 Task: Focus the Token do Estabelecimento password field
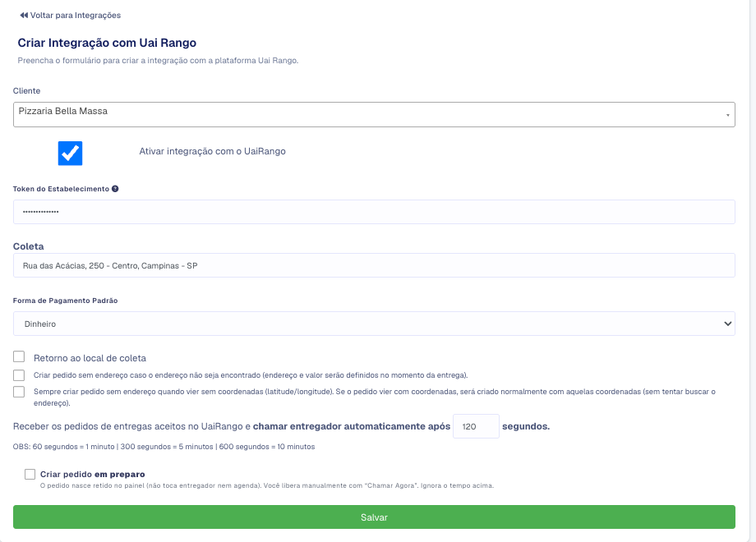pos(374,212)
